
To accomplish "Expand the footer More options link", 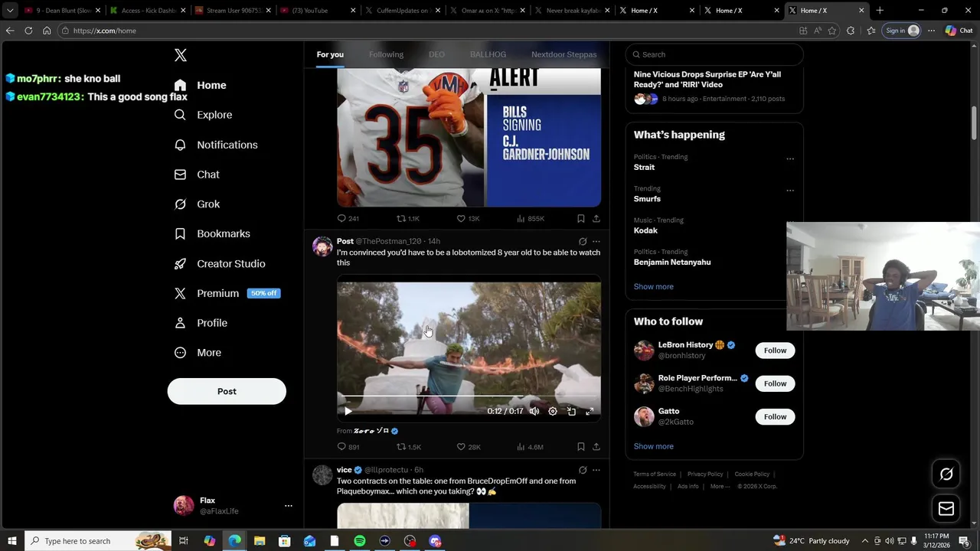I will point(718,487).
